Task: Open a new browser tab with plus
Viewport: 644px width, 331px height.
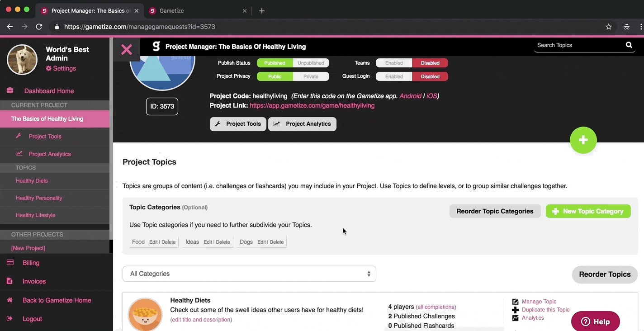Action: 262,11
